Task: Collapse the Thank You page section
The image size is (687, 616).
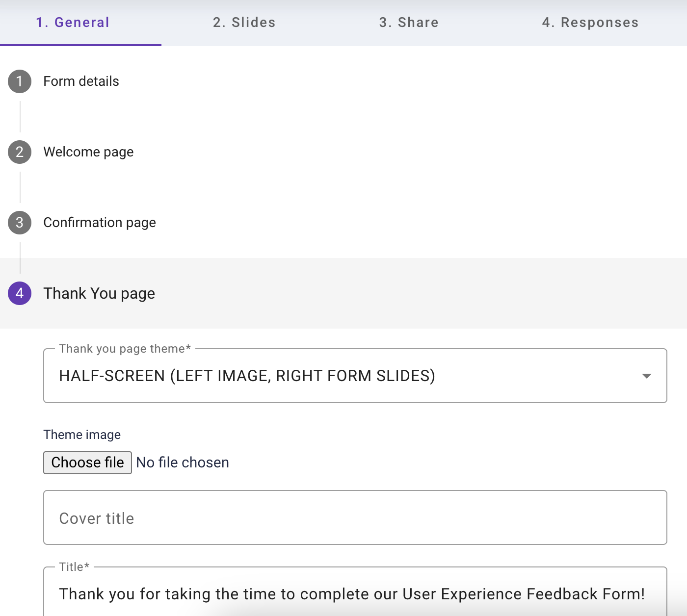Action: (x=99, y=294)
